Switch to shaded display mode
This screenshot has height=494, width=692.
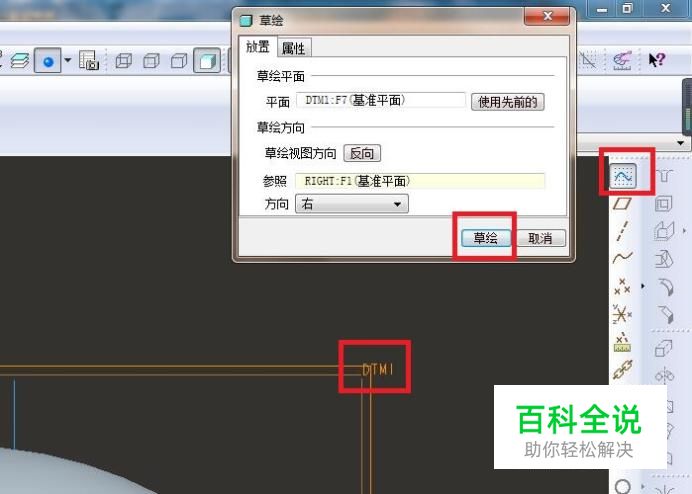207,60
